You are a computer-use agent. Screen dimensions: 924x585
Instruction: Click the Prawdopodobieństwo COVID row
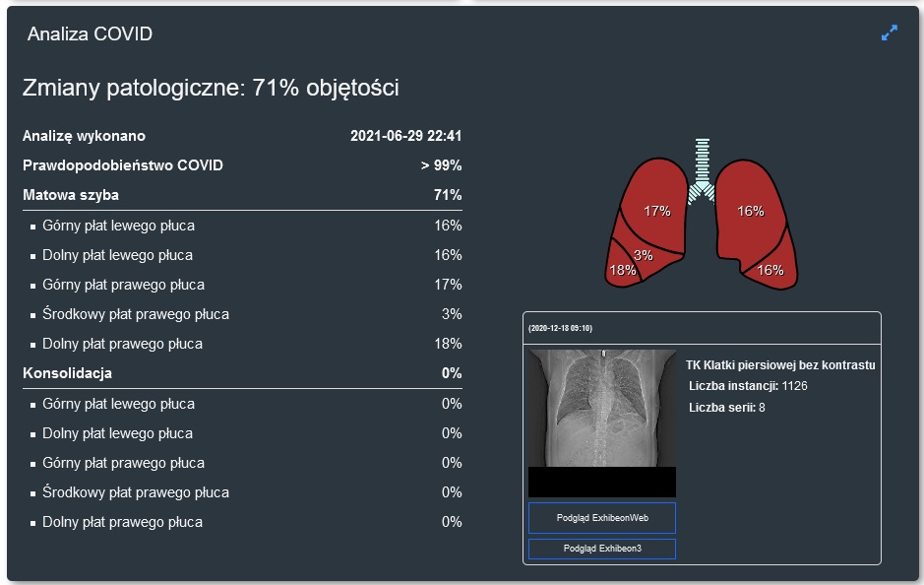(242, 165)
